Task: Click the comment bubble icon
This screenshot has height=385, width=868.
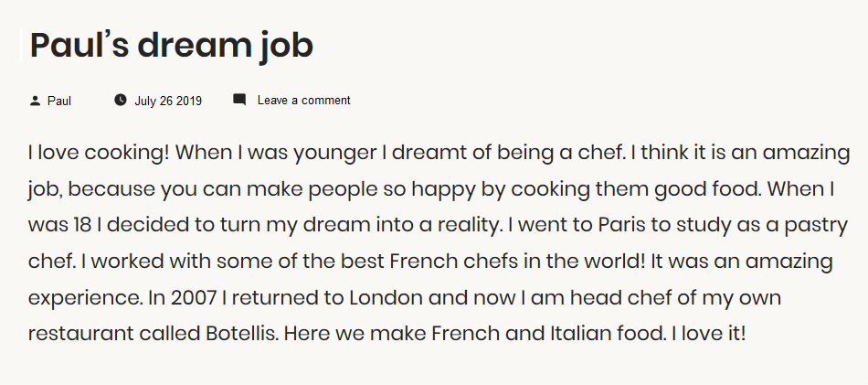Action: click(x=239, y=100)
